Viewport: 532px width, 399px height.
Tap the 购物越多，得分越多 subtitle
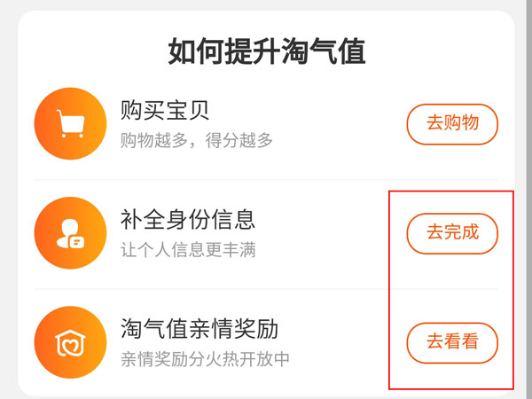pos(197,141)
